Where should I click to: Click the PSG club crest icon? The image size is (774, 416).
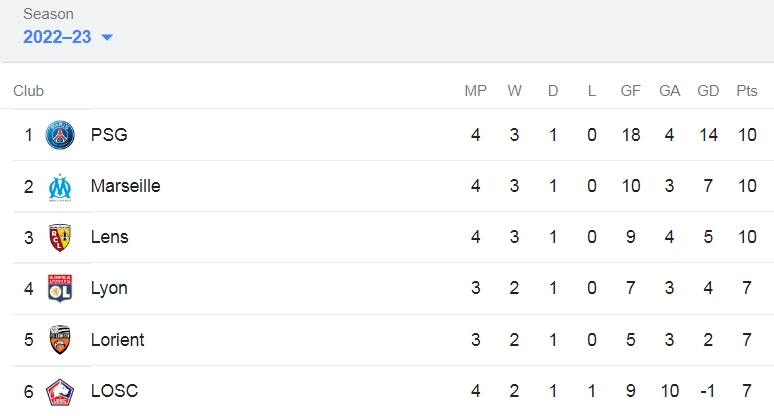pos(60,135)
